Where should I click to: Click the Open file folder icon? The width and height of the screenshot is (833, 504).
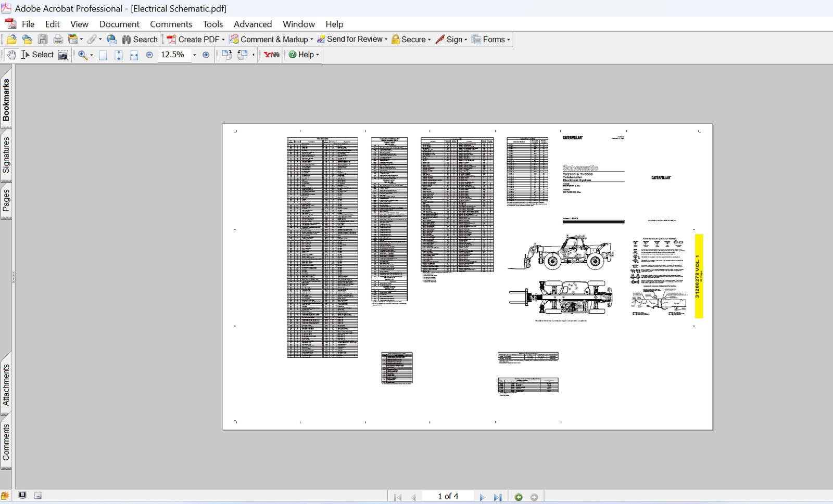11,40
